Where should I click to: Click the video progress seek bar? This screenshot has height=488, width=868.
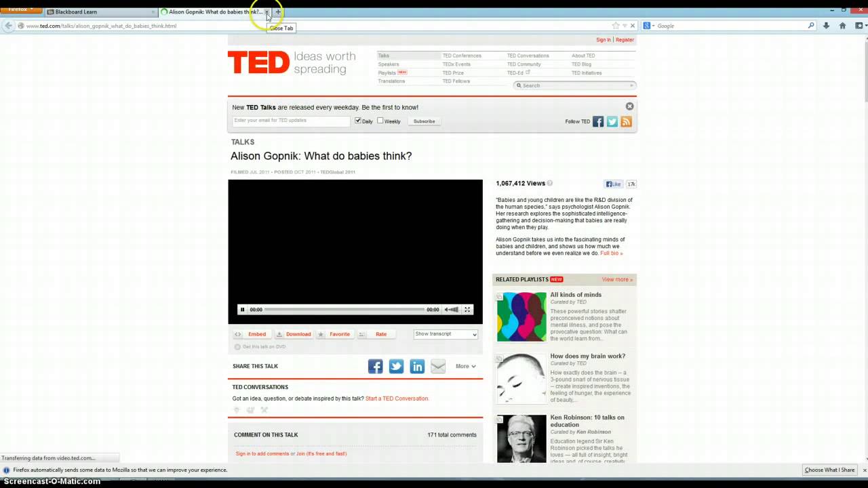pyautogui.click(x=344, y=310)
